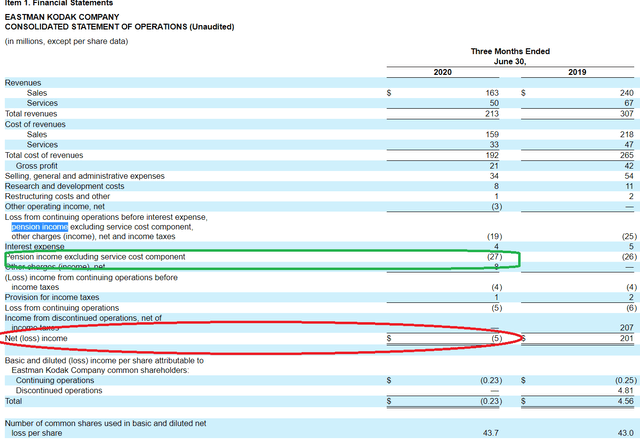
Task: Select 2020 continuing operations EPS (0.23)
Action: point(491,380)
